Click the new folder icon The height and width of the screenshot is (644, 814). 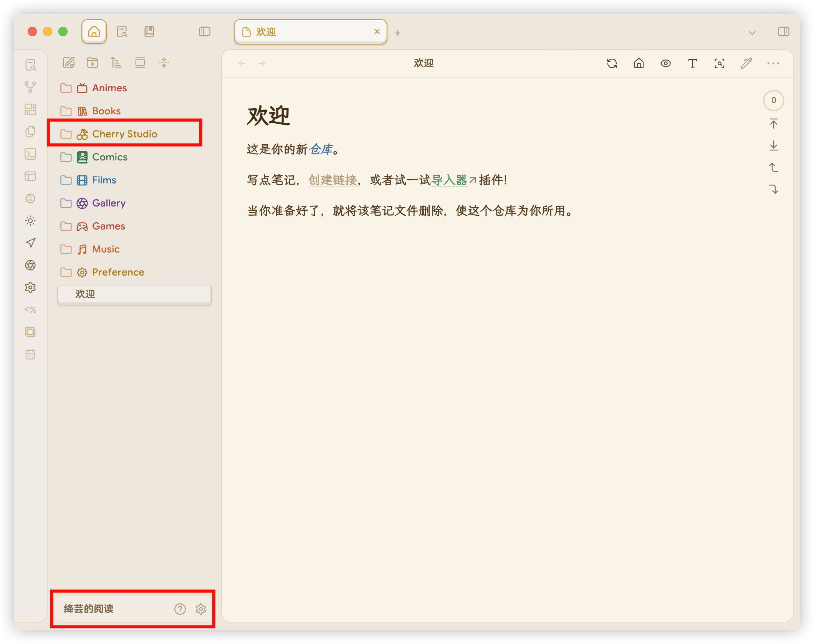(93, 63)
